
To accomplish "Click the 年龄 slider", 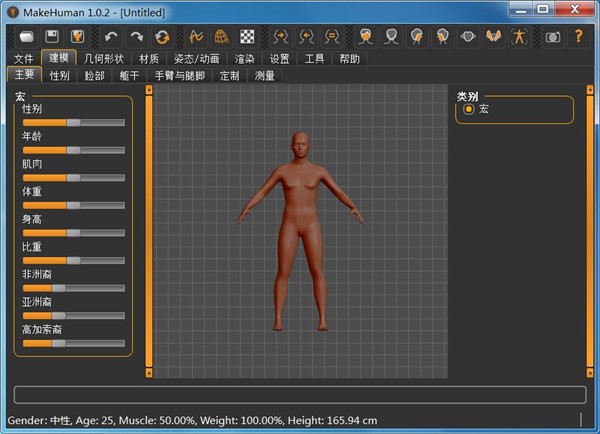I will coord(73,149).
